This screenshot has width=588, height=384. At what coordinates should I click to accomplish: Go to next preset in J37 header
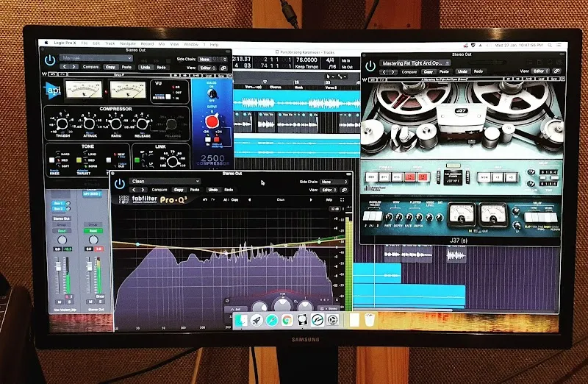click(x=393, y=71)
